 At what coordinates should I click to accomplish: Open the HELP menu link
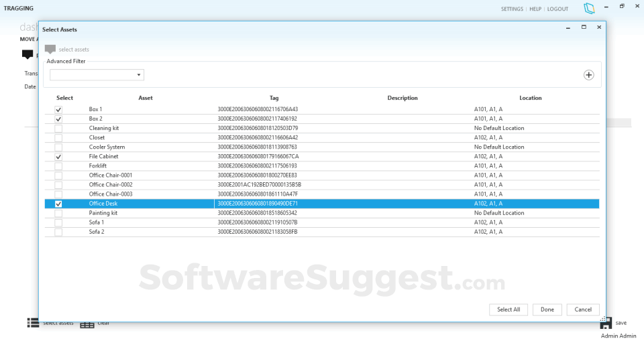pos(535,9)
